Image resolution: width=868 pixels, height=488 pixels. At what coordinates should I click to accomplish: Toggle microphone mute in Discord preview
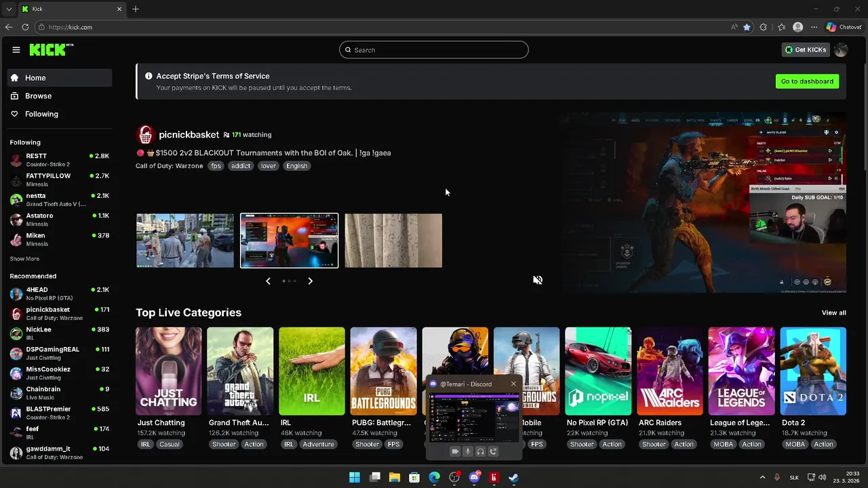coord(467,451)
